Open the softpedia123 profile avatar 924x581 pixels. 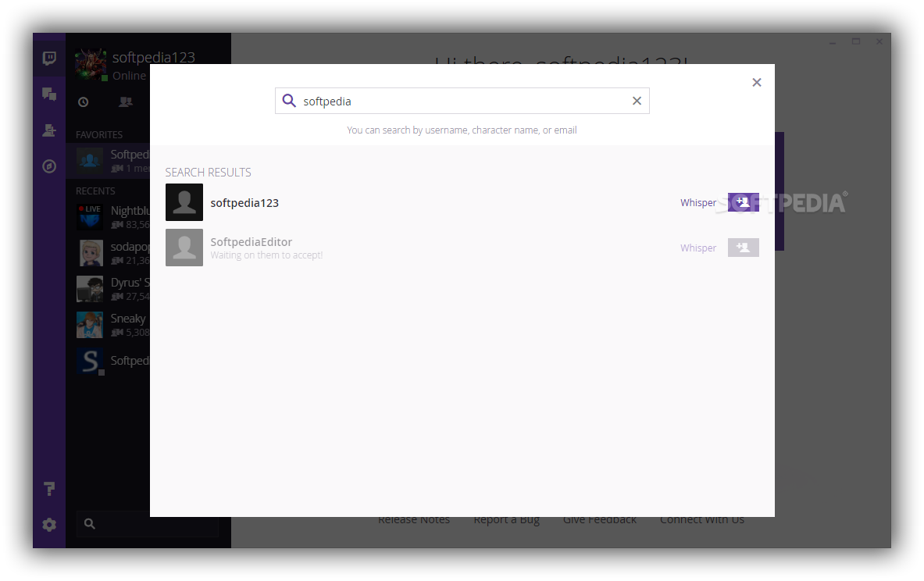(x=91, y=64)
